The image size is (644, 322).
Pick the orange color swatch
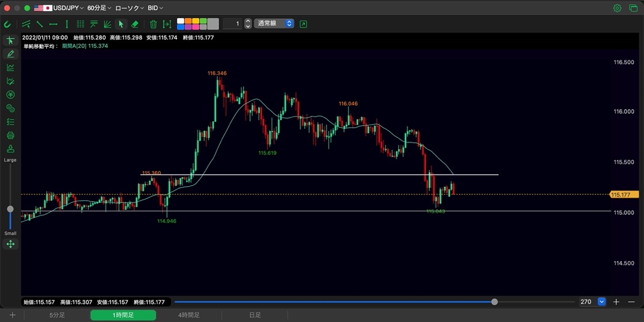click(x=188, y=21)
